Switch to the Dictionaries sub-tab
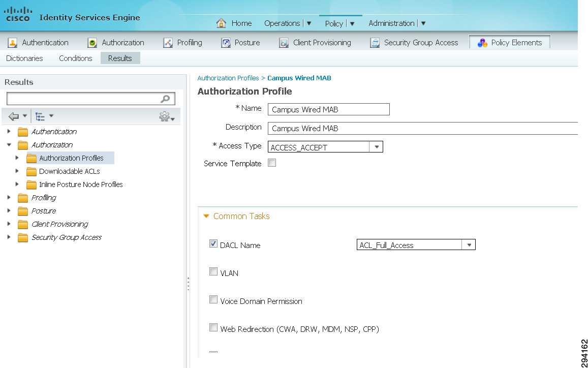The image size is (588, 368). [x=24, y=58]
